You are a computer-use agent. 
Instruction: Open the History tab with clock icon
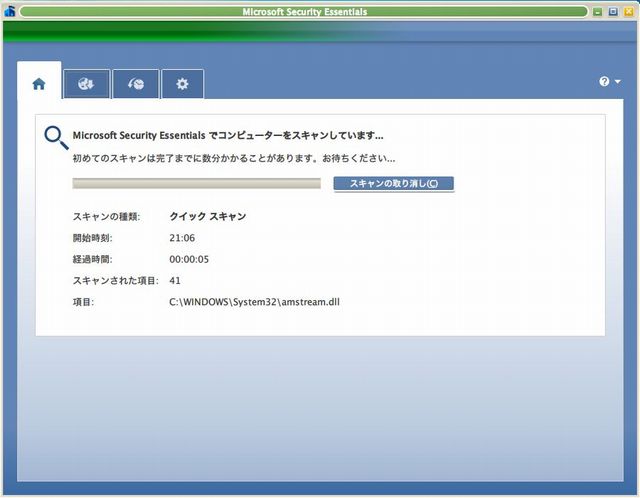[x=136, y=84]
